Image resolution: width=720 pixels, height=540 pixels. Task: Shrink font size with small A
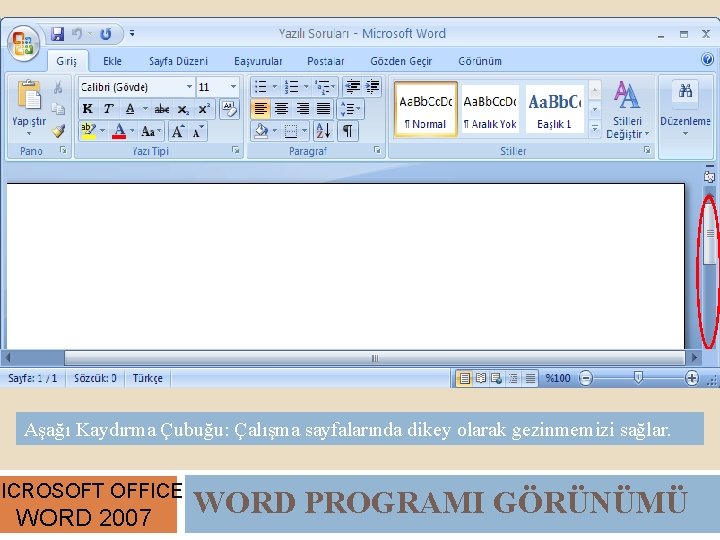point(198,132)
